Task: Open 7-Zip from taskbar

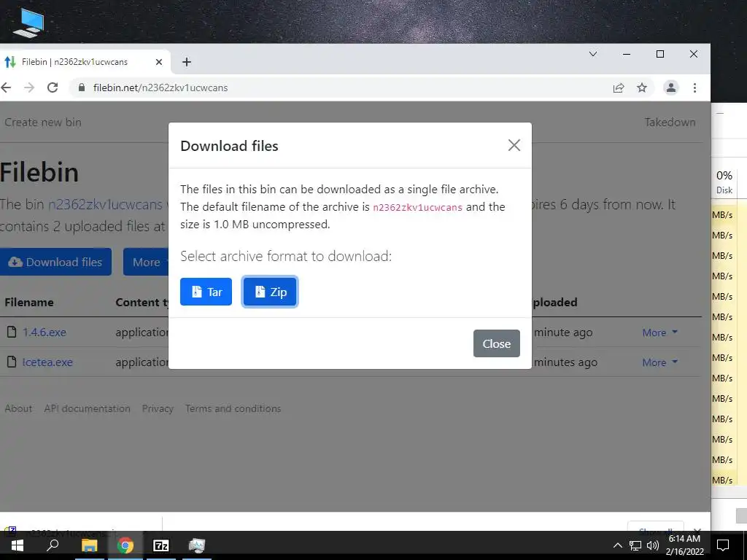Action: 161,545
